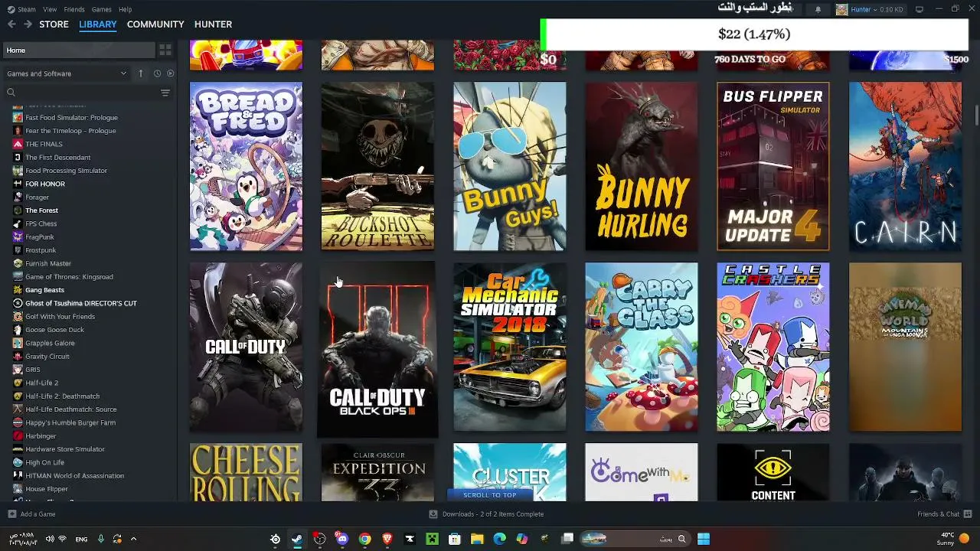Open the Downloads status in the bottom bar
980x551 pixels.
(486, 514)
